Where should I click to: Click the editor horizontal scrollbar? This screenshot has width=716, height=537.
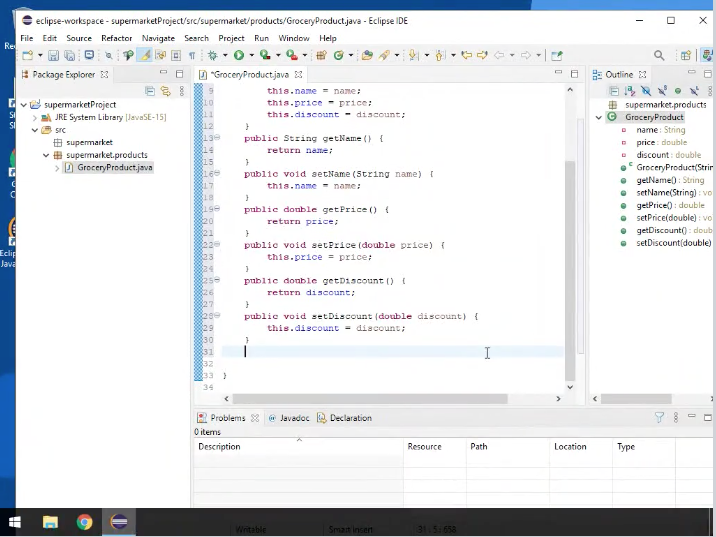pyautogui.click(x=370, y=399)
